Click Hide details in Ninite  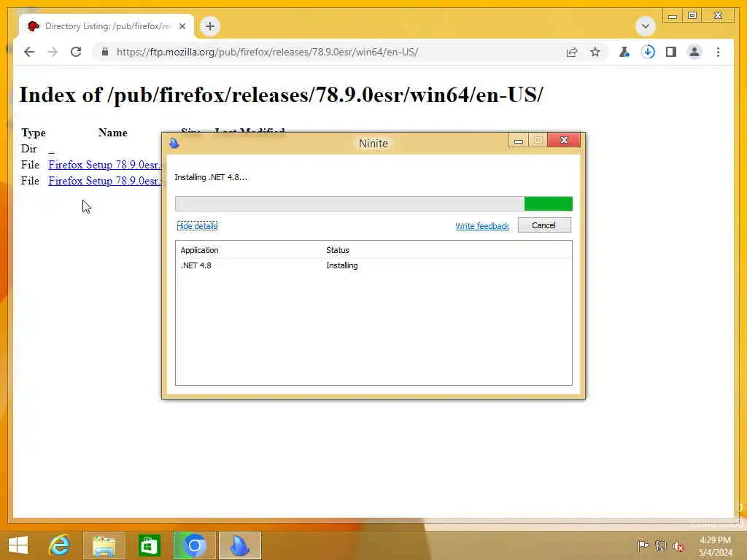coord(197,226)
